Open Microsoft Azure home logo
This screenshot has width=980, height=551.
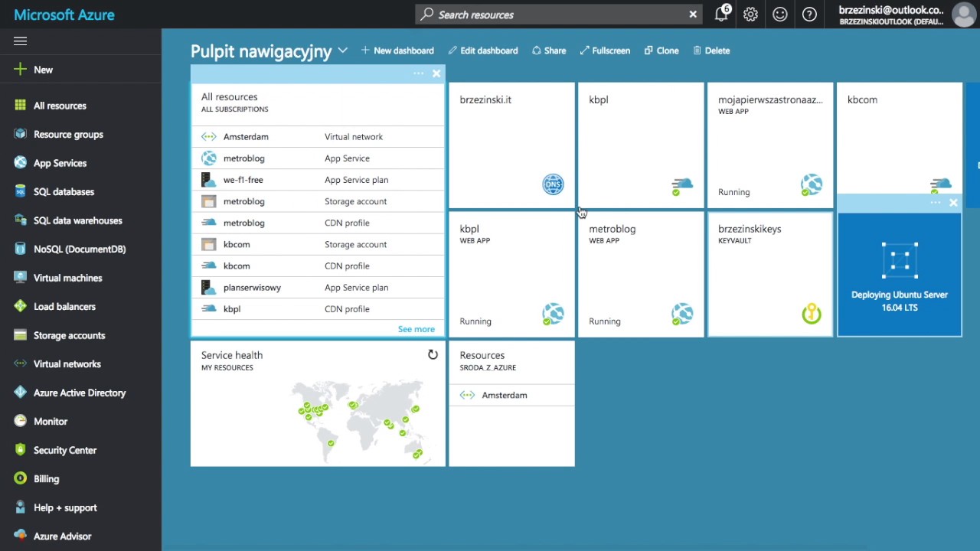pos(64,15)
